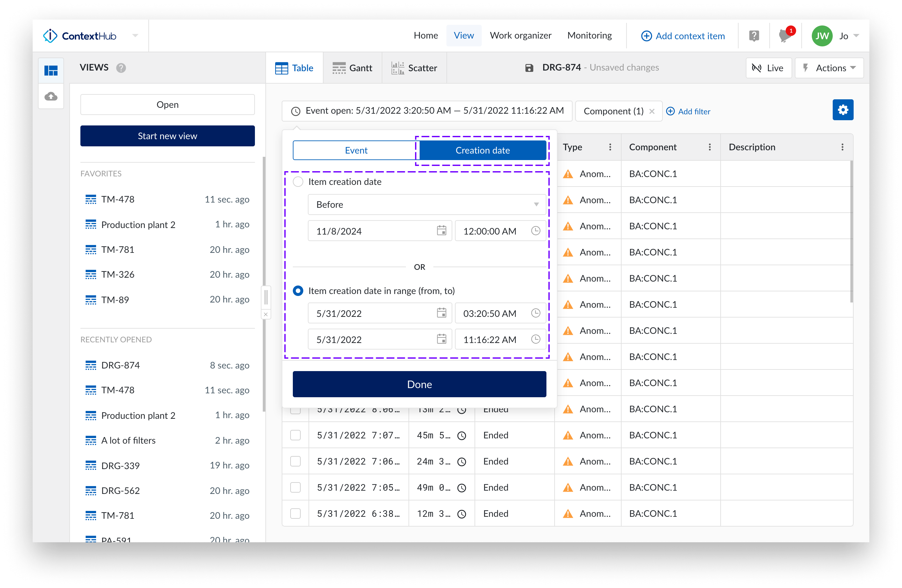Viewport: 902px width, 588px height.
Task: Switch to the Event tab in popup
Action: 356,150
